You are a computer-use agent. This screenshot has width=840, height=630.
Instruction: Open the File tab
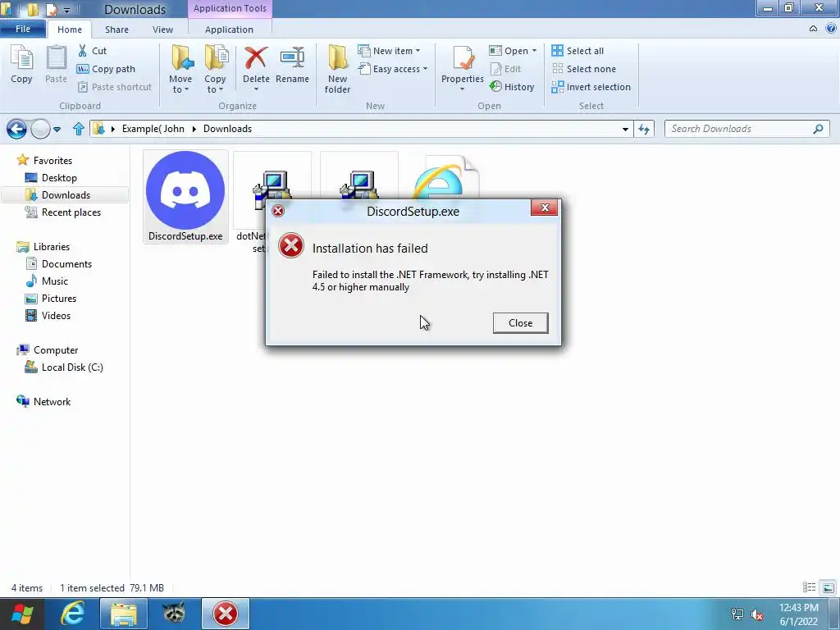click(x=22, y=29)
